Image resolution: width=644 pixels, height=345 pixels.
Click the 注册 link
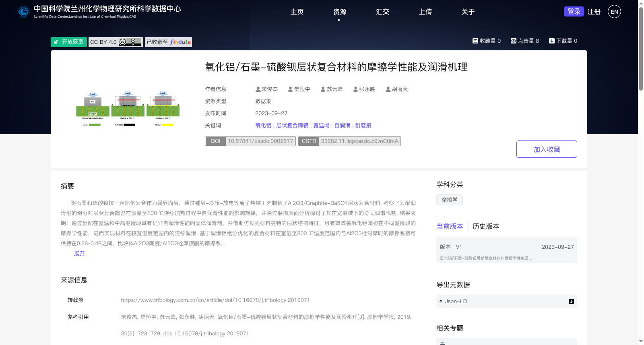point(594,12)
